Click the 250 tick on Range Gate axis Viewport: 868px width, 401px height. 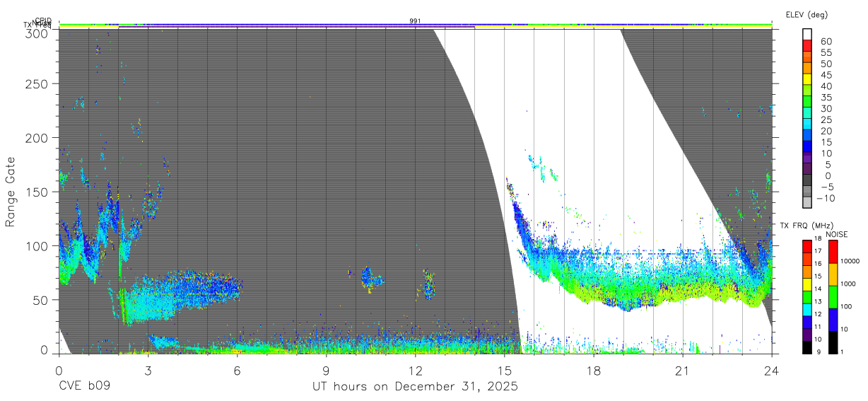tap(36, 84)
